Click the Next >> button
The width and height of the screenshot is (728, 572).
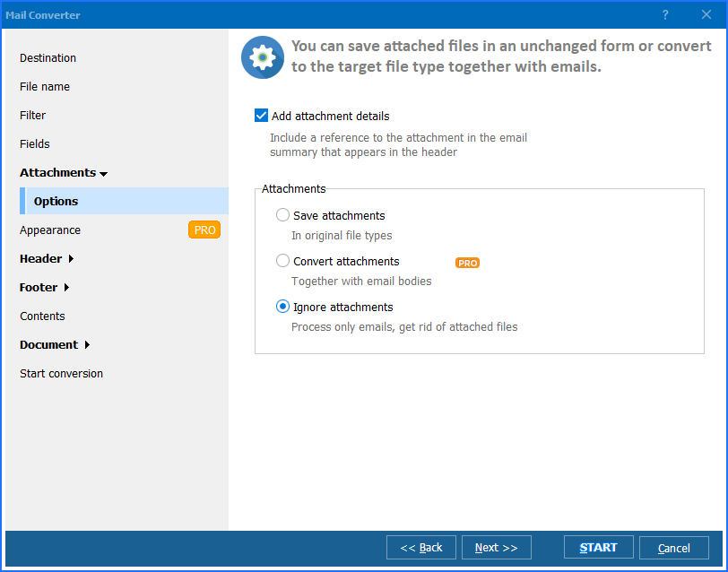[497, 548]
